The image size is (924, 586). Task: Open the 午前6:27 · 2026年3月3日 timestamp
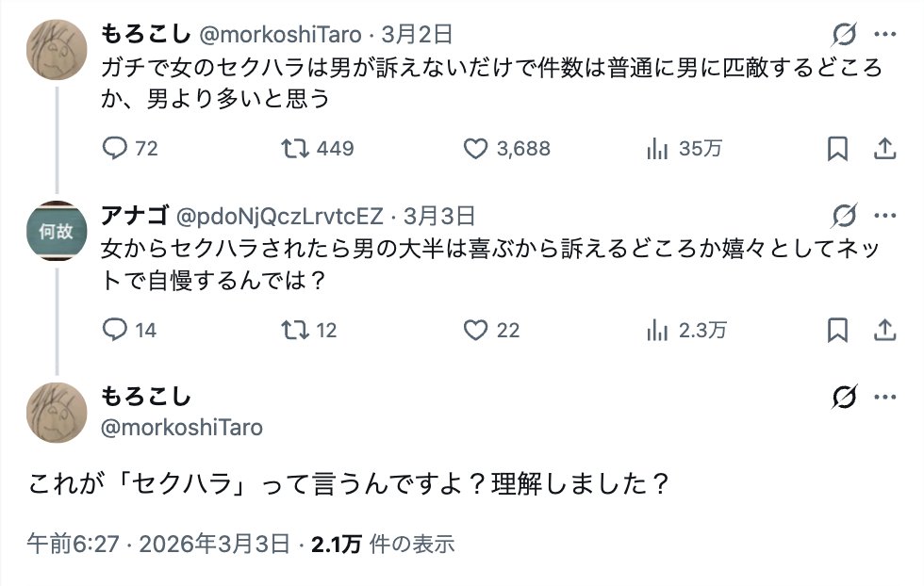(x=157, y=544)
